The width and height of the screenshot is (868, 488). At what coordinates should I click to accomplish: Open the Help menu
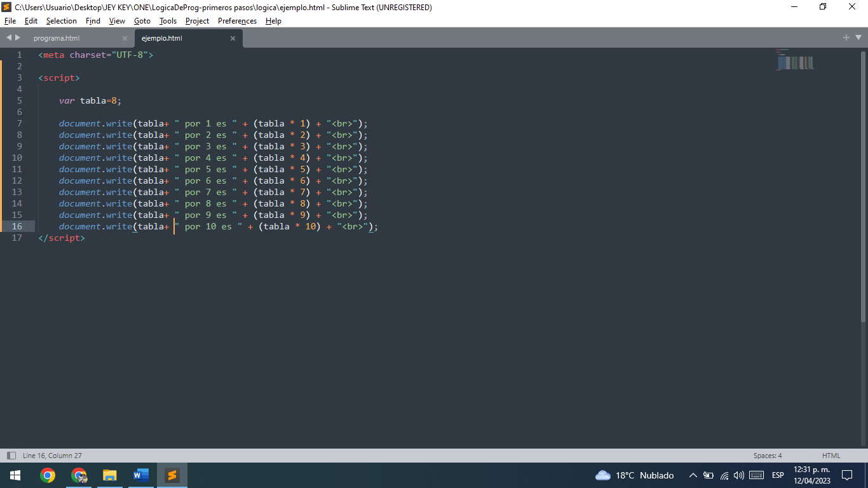pyautogui.click(x=273, y=21)
